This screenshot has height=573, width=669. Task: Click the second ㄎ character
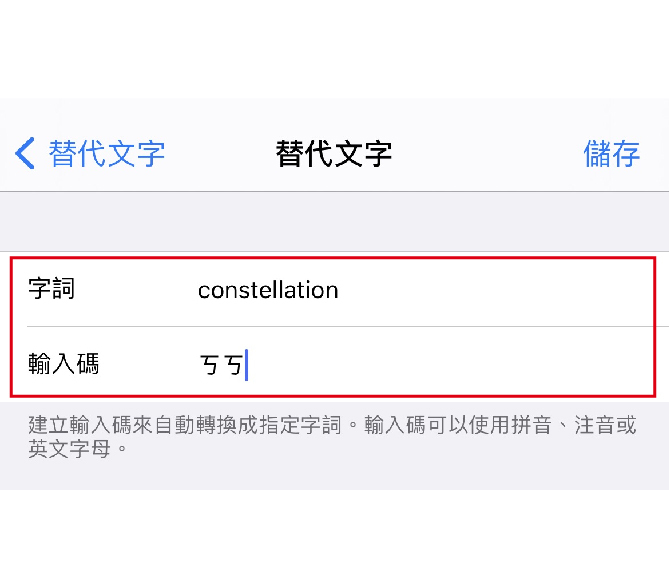(x=232, y=366)
